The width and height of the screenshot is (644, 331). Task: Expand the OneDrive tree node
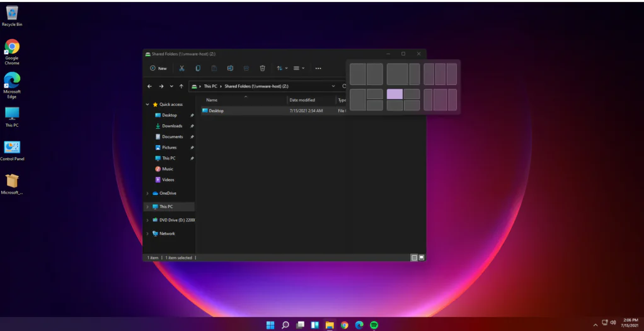point(147,194)
